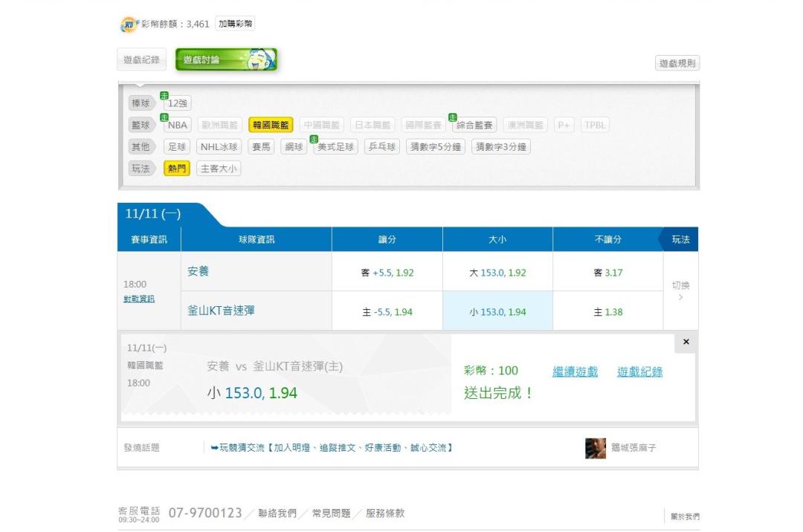Image resolution: width=803 pixels, height=532 pixels.
Task: Select the 籃球 category label
Action: click(141, 125)
